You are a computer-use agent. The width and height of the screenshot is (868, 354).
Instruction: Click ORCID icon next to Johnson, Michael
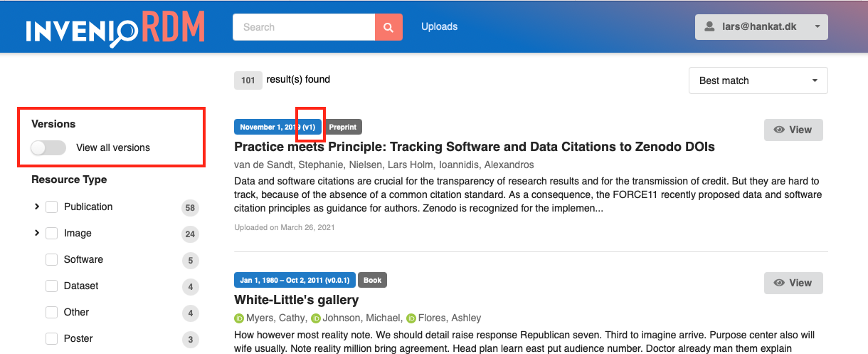coord(316,318)
